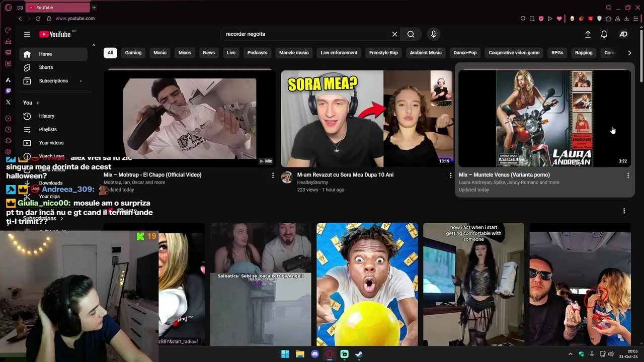644x362 pixels.
Task: Open Steam from the Windows taskbar
Action: [x=359, y=354]
